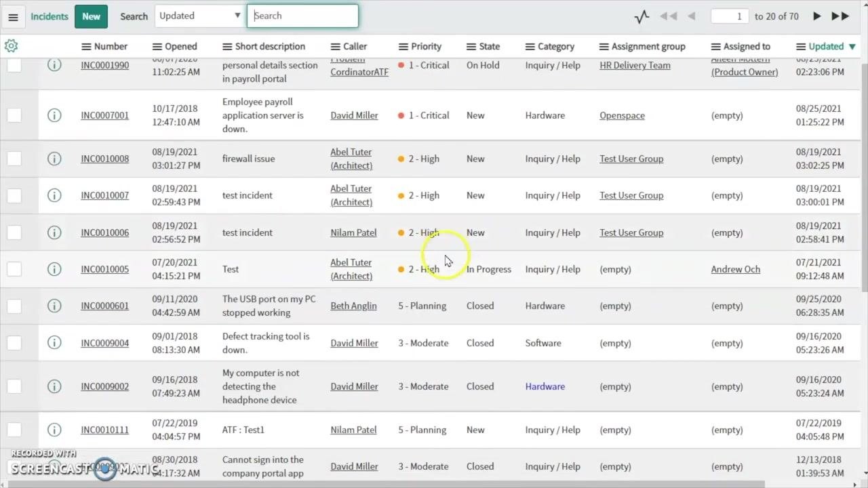Go to the next page arrow
The height and width of the screenshot is (488, 868).
click(x=816, y=16)
